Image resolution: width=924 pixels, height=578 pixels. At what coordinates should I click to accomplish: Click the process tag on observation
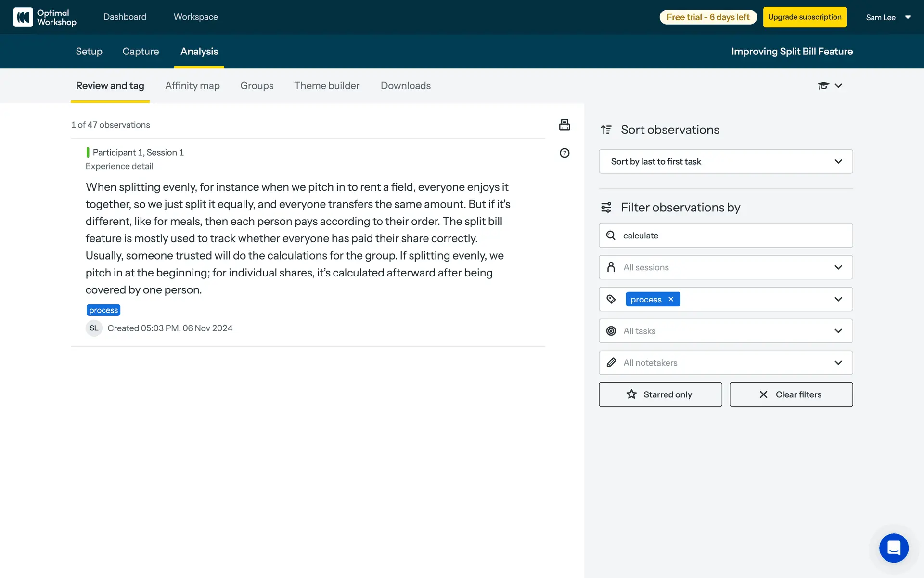[x=103, y=310]
